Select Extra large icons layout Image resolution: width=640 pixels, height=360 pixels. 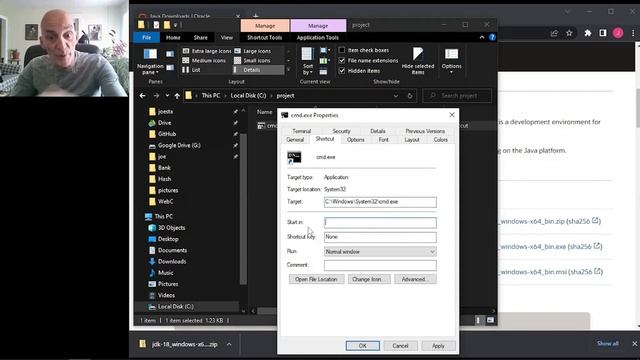click(x=207, y=51)
